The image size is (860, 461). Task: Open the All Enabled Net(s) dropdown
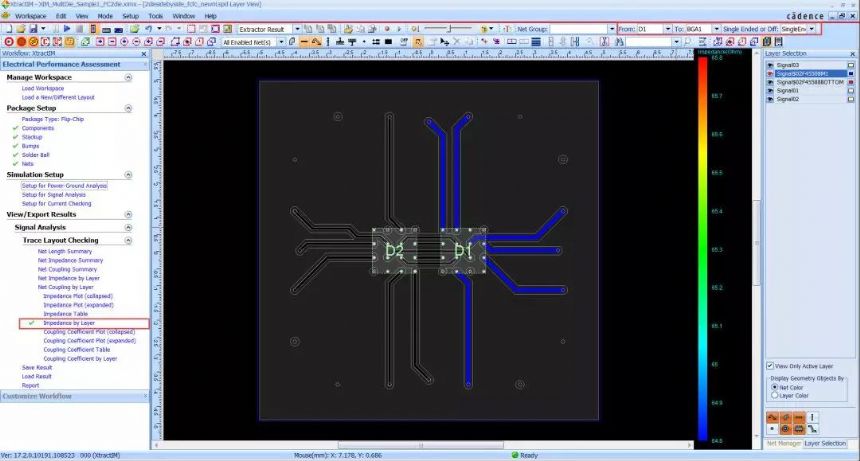(x=281, y=42)
